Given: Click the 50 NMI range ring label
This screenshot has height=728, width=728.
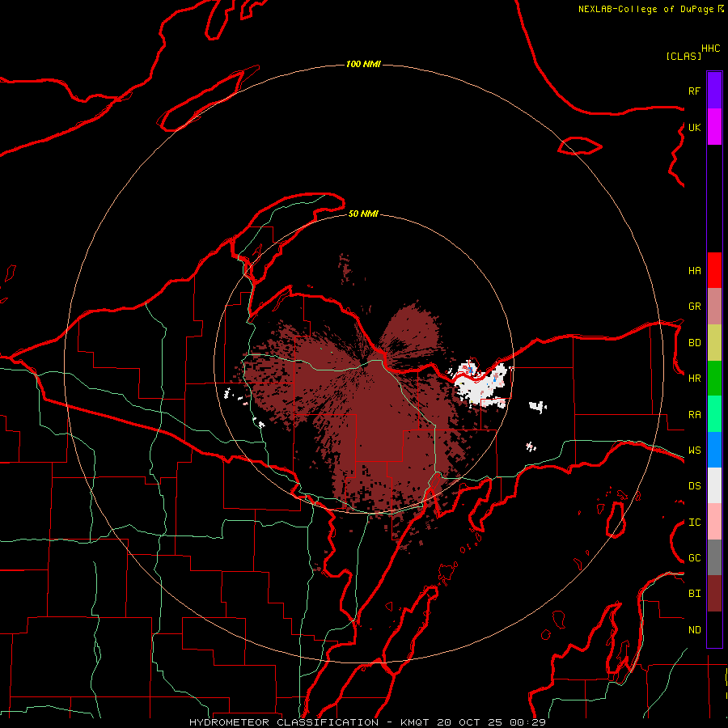Looking at the screenshot, I should click(x=363, y=214).
